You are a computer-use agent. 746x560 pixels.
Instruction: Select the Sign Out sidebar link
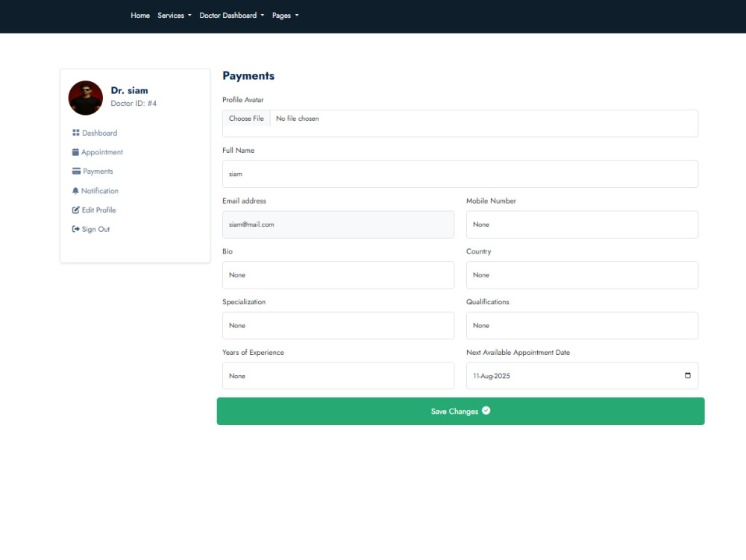click(91, 229)
